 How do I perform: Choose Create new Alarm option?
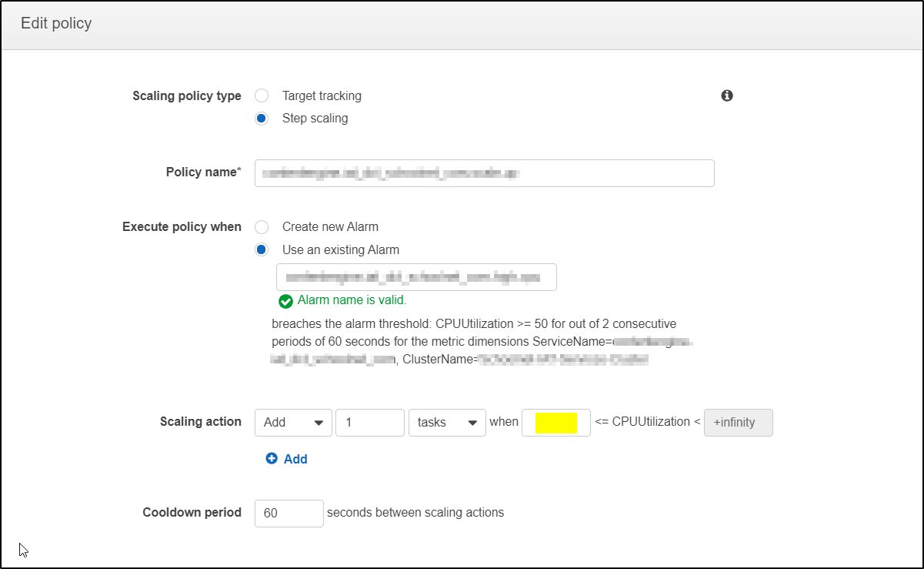click(262, 226)
